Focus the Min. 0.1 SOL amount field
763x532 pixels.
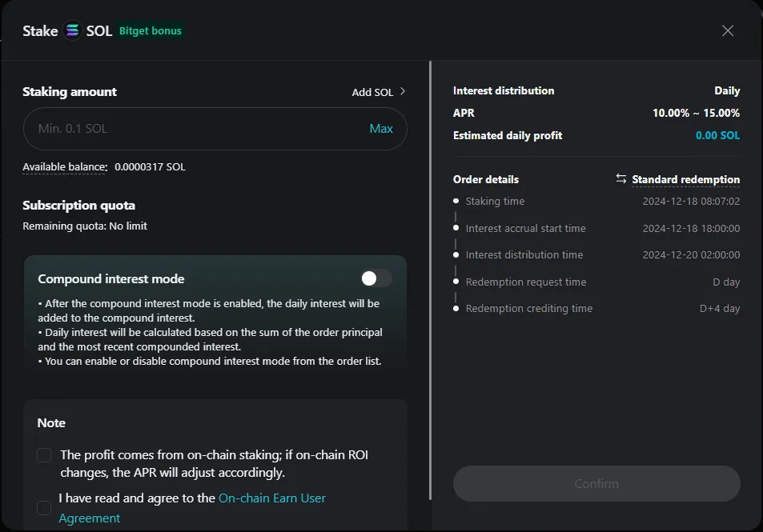[200, 128]
